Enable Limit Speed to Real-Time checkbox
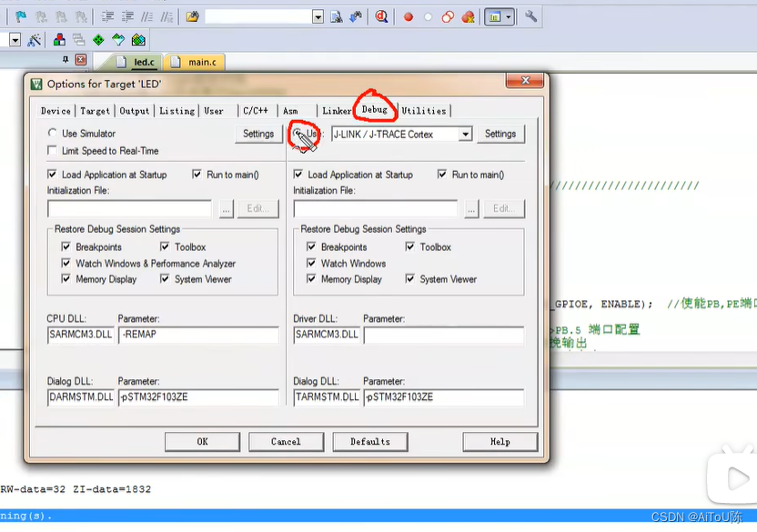The height and width of the screenshot is (532, 757). 52,151
